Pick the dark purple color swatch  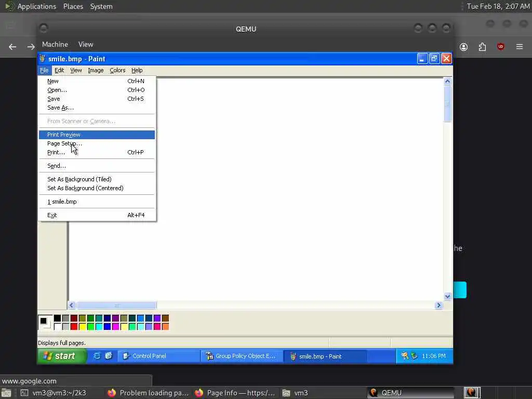116,318
